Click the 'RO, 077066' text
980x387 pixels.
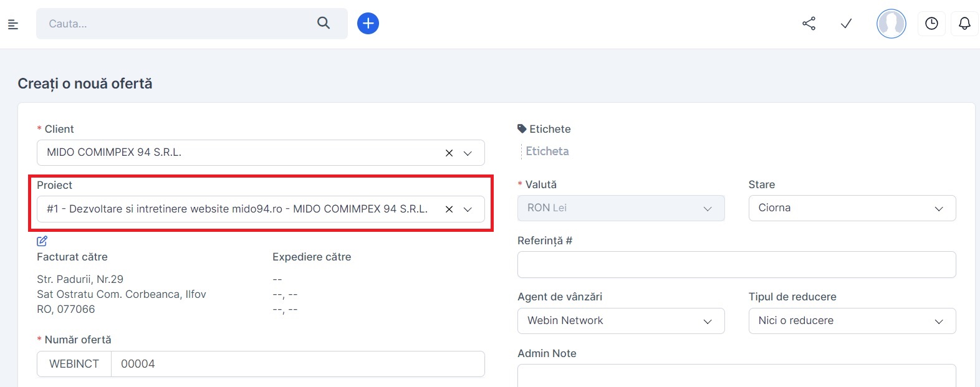pos(66,309)
